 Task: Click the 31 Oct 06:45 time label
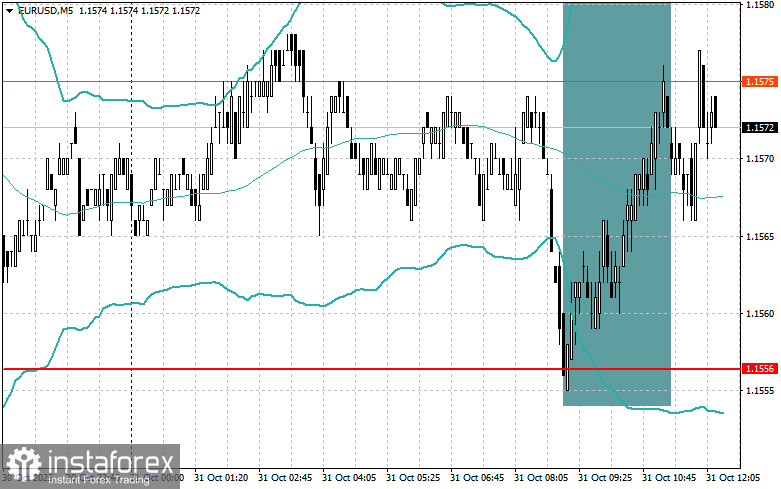477,478
